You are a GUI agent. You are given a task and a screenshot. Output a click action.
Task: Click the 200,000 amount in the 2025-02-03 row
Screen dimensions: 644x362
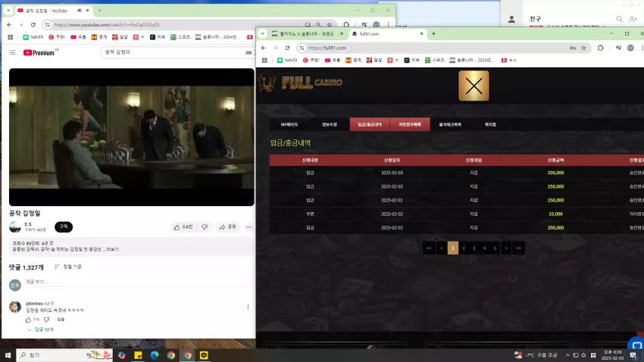[x=555, y=173]
